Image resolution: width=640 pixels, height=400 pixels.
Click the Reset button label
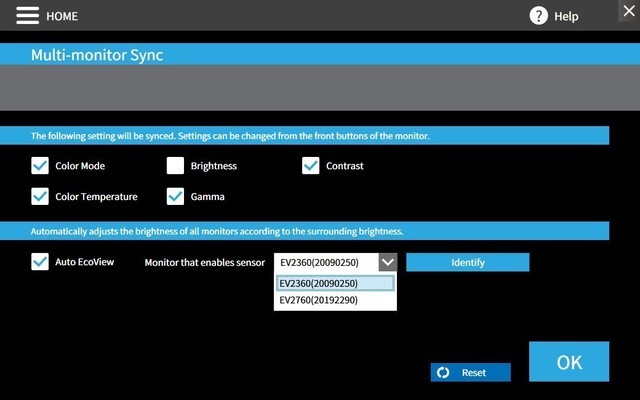coord(474,372)
